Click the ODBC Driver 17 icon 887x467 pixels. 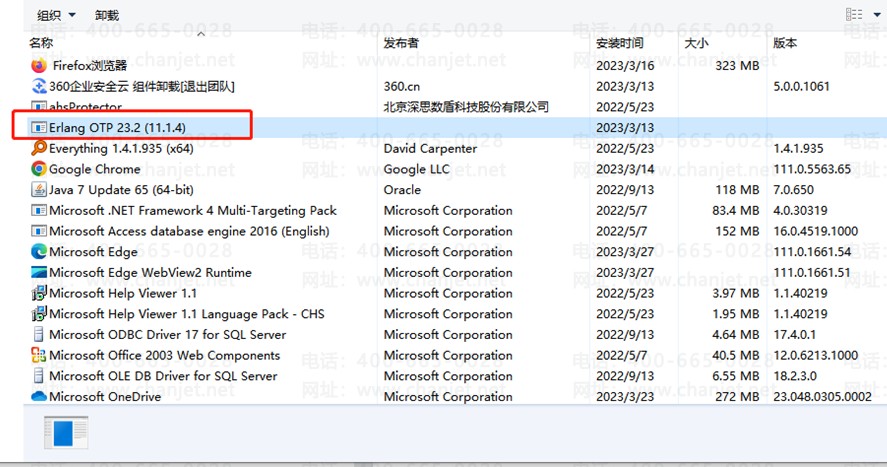coord(38,334)
